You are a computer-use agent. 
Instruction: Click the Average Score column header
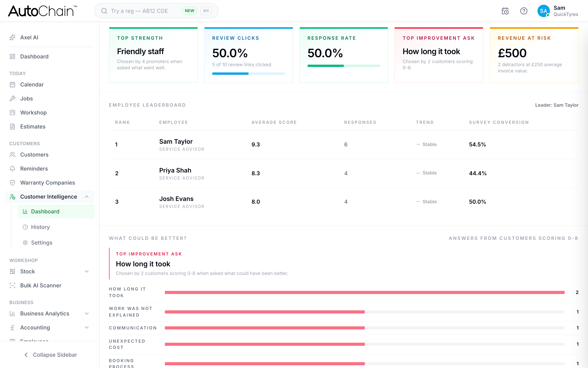click(274, 122)
